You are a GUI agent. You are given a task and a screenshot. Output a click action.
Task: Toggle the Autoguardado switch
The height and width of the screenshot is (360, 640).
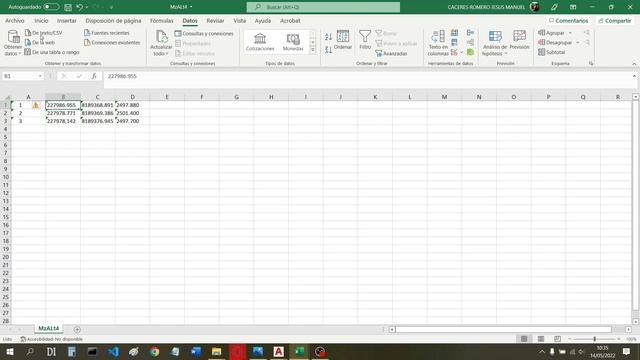click(x=51, y=7)
